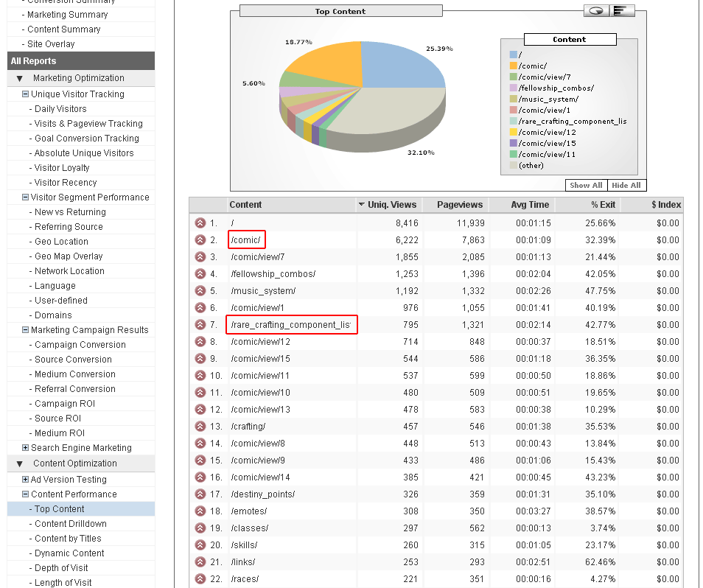Collapse the Content Optimization section
This screenshot has height=588, width=703.
(19, 464)
